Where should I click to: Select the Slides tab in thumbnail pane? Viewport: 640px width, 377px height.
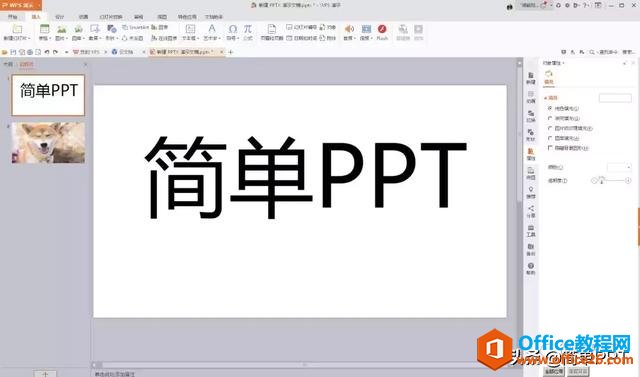click(x=27, y=64)
